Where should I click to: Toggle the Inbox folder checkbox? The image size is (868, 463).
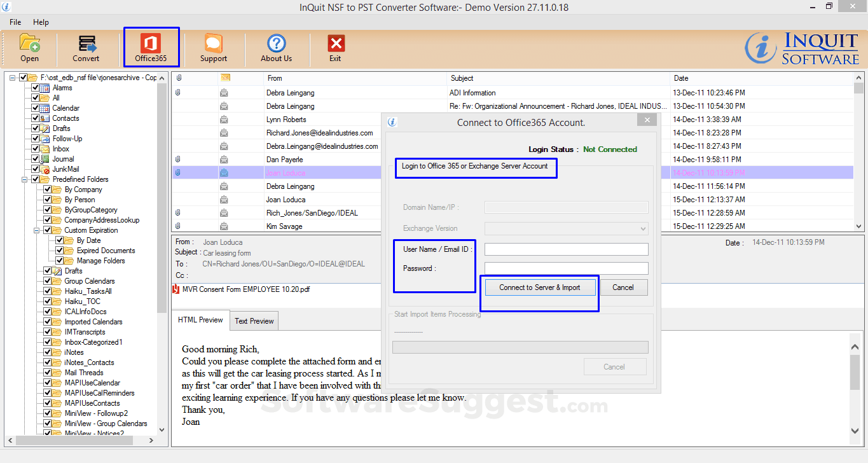tap(35, 149)
